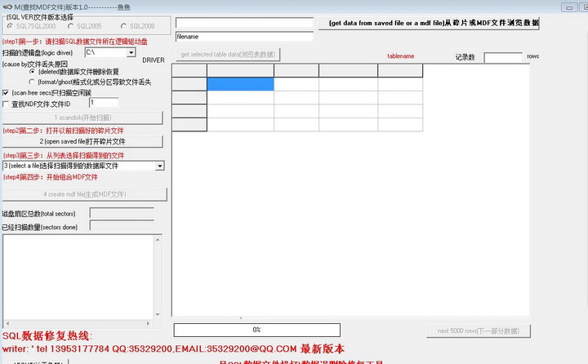This screenshot has width=588, height=364.
Task: Click the filename input field
Action: (244, 37)
